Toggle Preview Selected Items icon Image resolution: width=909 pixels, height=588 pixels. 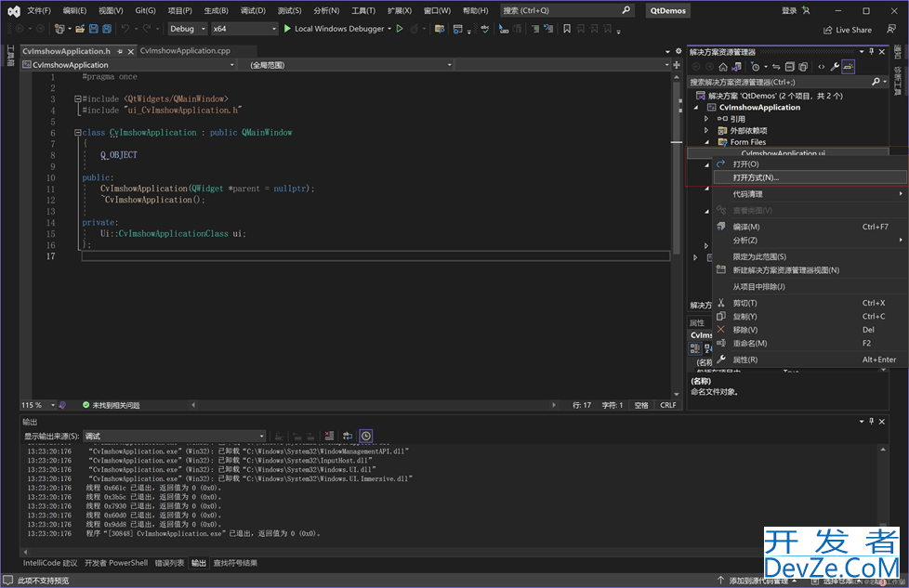[849, 67]
